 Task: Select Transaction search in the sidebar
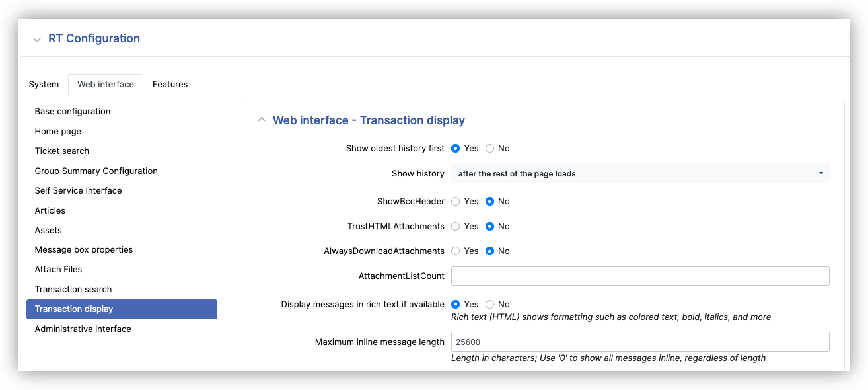coord(73,289)
